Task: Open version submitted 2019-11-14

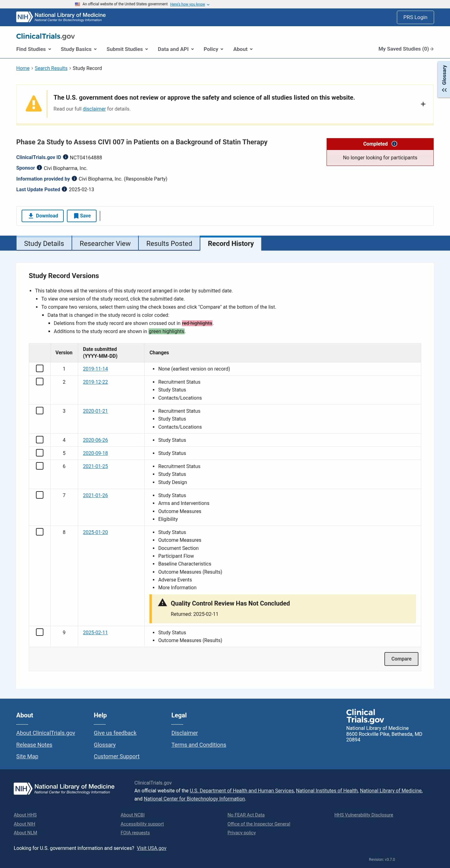Action: click(95, 369)
